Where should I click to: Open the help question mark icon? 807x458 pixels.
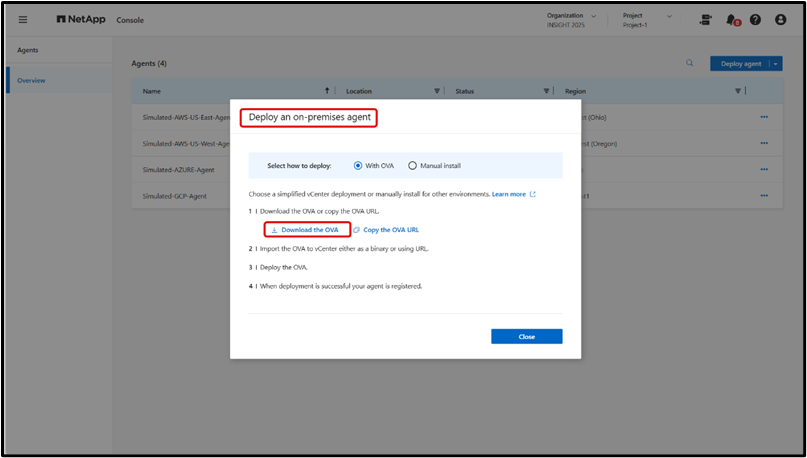pyautogui.click(x=755, y=20)
